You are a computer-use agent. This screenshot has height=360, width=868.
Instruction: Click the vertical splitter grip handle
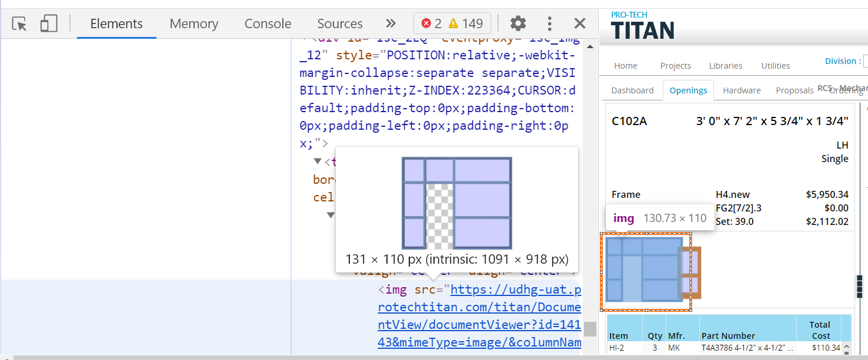point(859,286)
